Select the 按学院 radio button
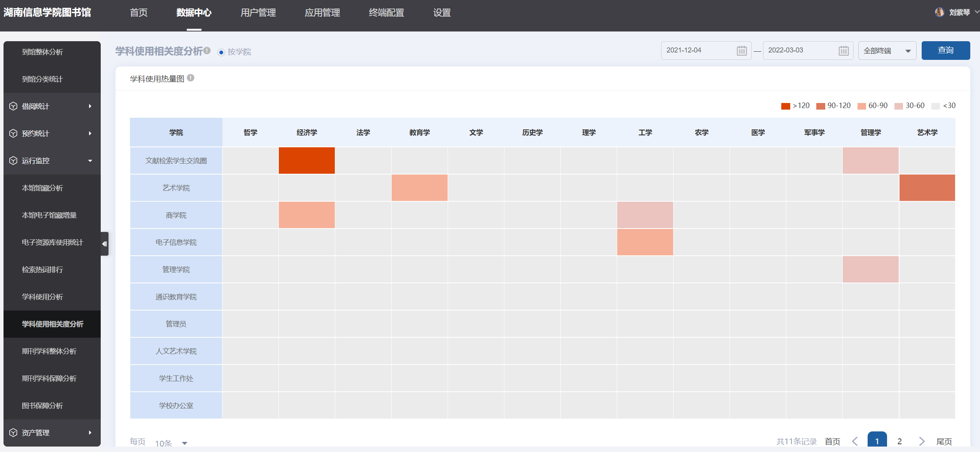Screen dimensions: 980x452 221,52
